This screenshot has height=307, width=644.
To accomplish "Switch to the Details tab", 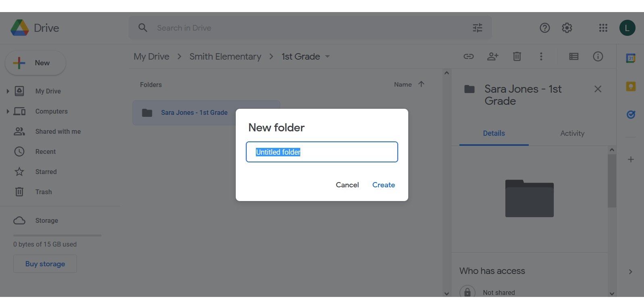I will [x=494, y=133].
